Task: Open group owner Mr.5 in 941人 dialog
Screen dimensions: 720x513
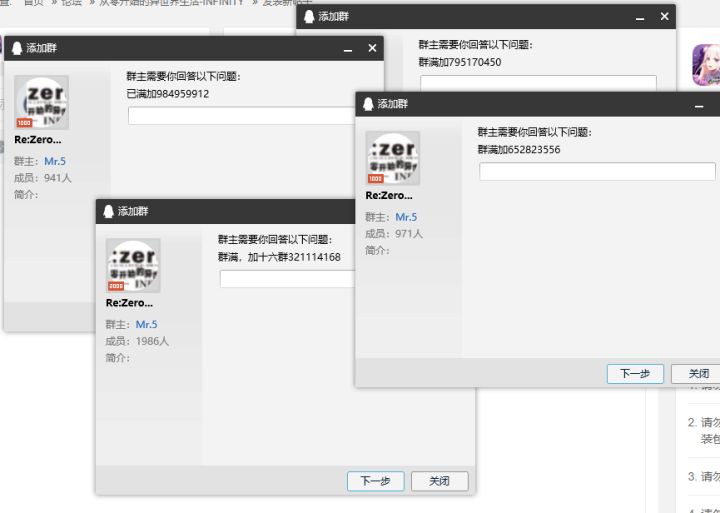Action: click(x=55, y=161)
